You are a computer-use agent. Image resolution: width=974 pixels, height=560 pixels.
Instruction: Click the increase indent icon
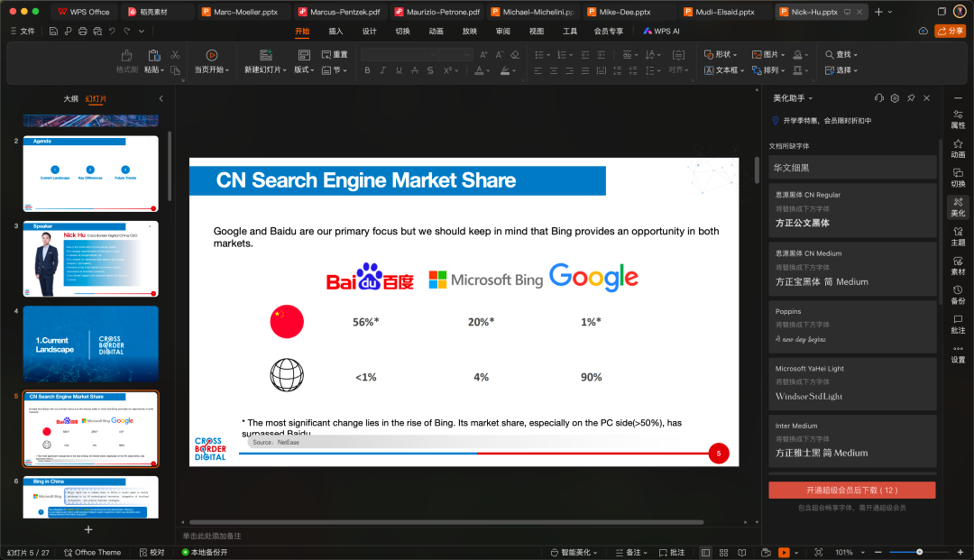[x=601, y=55]
